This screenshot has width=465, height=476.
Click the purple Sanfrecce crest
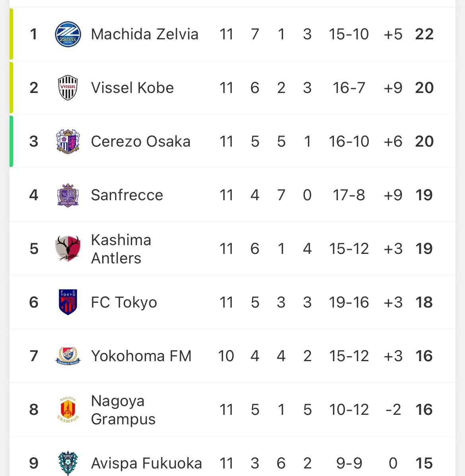[x=68, y=195]
